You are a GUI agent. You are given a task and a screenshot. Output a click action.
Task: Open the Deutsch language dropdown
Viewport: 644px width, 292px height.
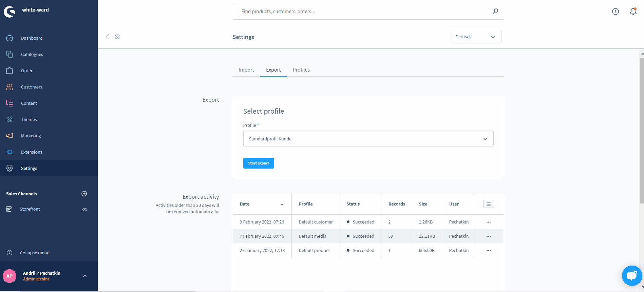pos(476,37)
